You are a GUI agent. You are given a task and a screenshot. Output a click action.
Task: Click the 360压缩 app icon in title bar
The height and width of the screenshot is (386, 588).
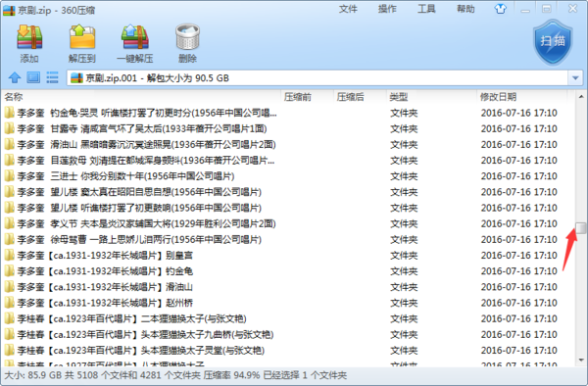tap(9, 10)
